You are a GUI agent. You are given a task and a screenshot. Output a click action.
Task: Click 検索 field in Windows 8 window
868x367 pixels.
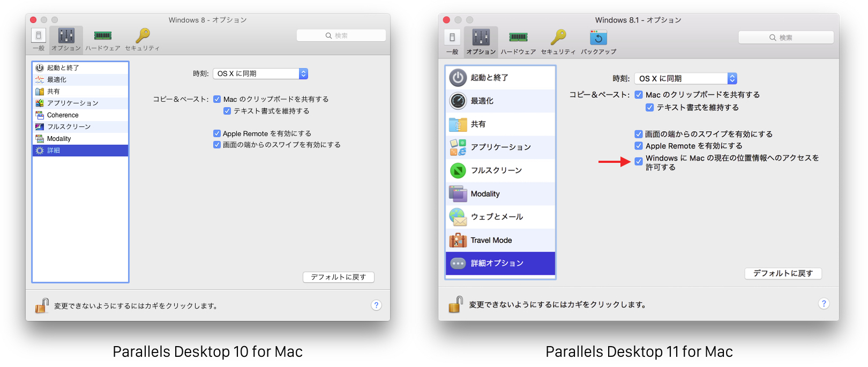tap(341, 35)
